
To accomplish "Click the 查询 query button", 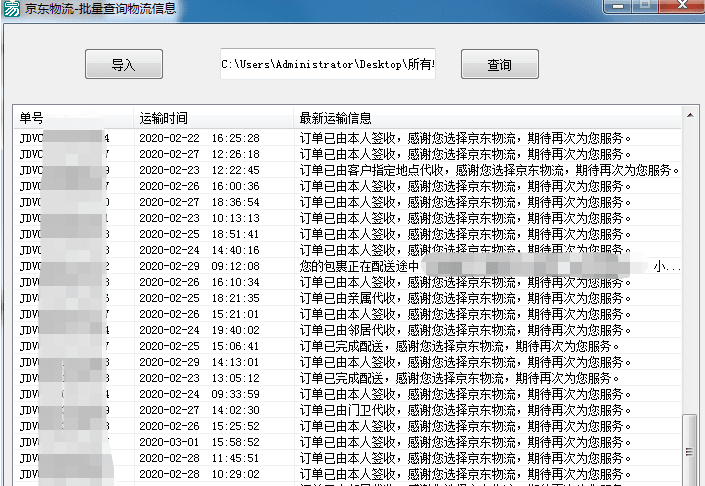I will [500, 64].
